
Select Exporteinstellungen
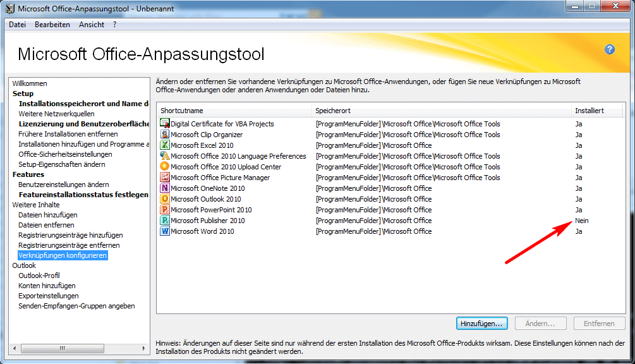(x=48, y=296)
